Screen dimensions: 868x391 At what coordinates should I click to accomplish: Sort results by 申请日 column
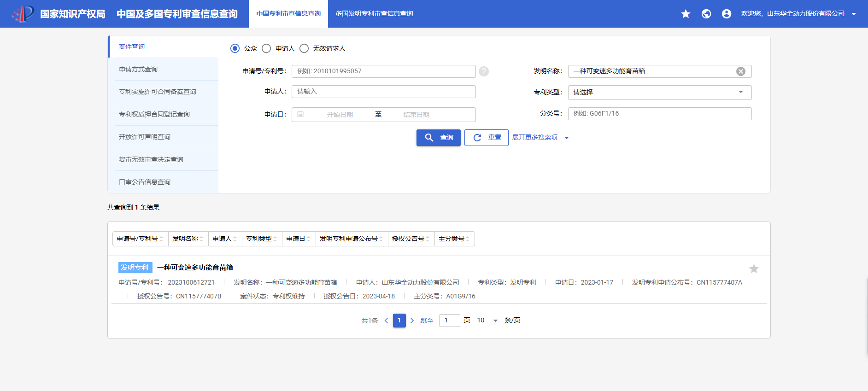pyautogui.click(x=299, y=239)
